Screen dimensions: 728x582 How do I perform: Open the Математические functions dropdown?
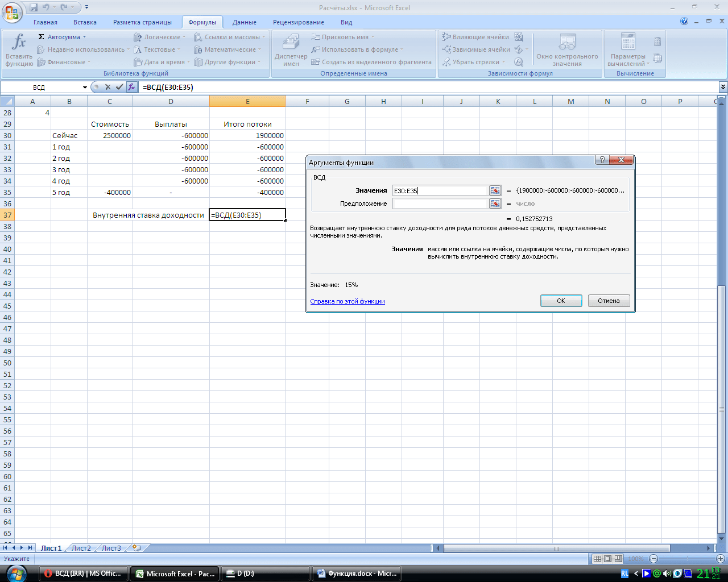click(x=227, y=49)
